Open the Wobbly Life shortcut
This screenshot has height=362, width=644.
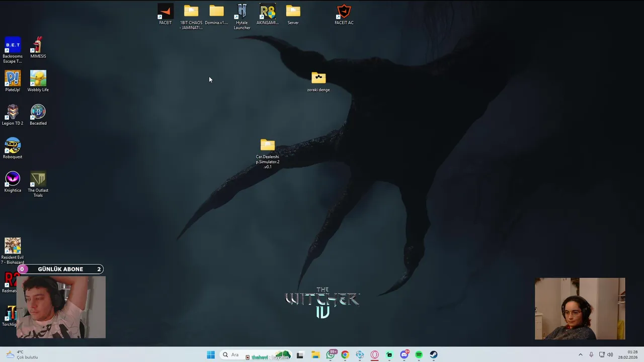point(38,81)
